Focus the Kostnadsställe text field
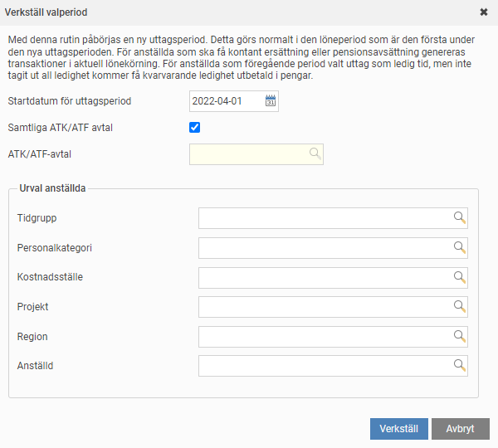The height and width of the screenshot is (448, 498). 324,278
